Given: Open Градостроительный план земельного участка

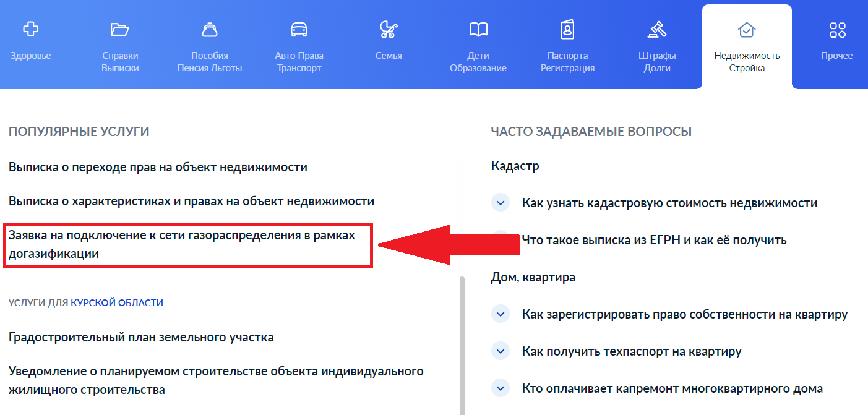Looking at the screenshot, I should point(141,337).
